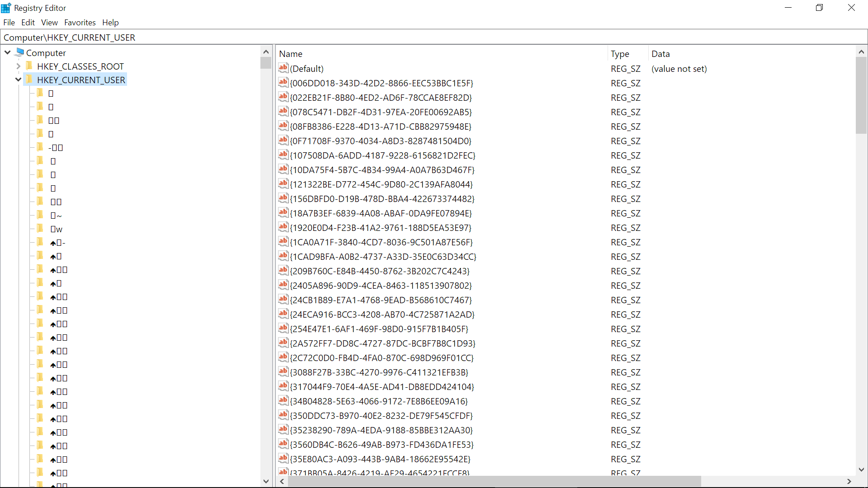Click the horizontal scrollbar thumb in the values pane
Viewport: 868px width, 488px height.
(x=494, y=481)
